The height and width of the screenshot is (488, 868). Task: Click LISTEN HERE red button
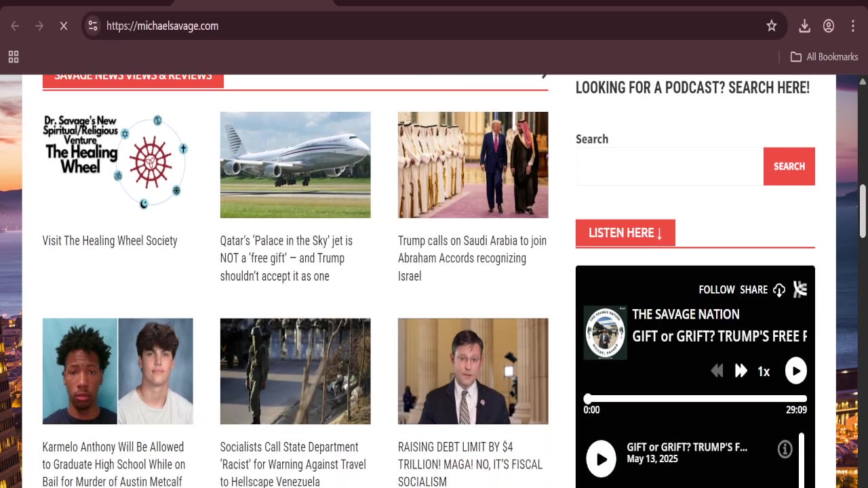click(625, 232)
